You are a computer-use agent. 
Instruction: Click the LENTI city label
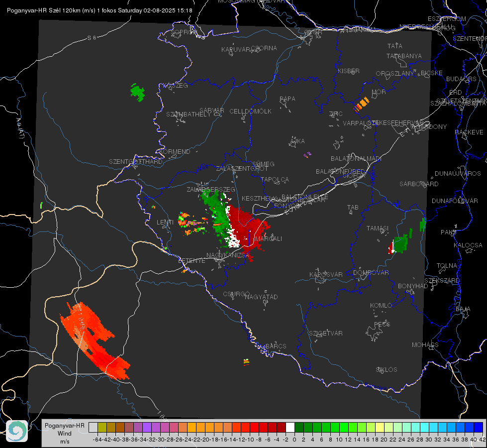(x=165, y=223)
